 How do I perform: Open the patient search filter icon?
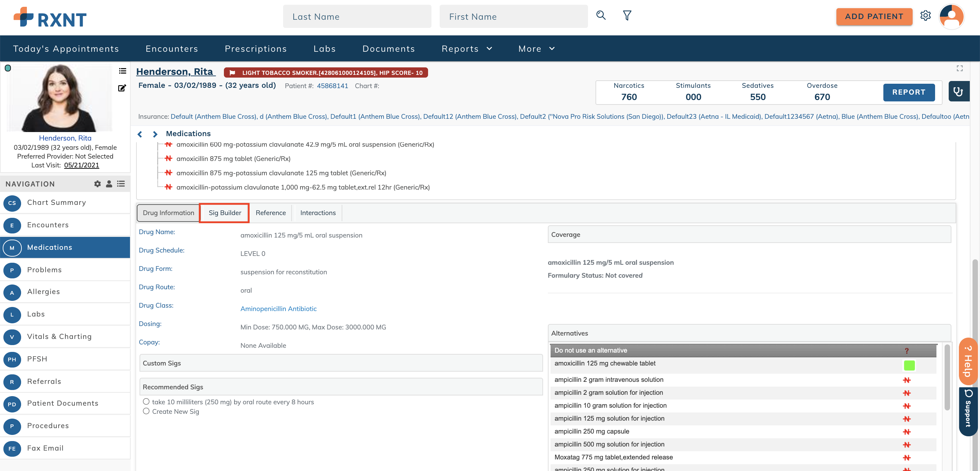627,16
